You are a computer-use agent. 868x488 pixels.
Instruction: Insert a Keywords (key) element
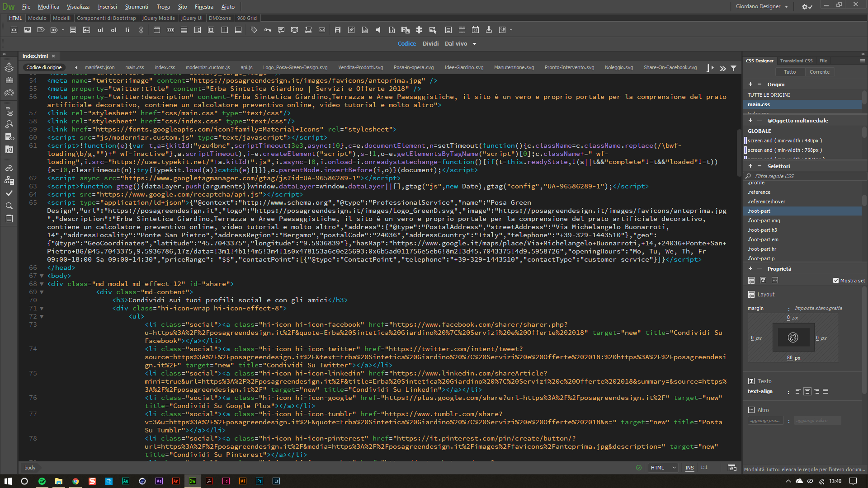tap(268, 30)
